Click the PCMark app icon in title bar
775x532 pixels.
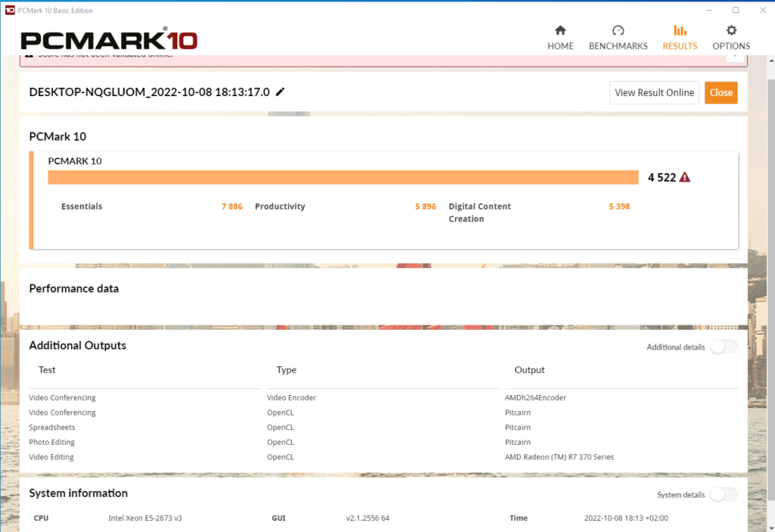[10, 10]
